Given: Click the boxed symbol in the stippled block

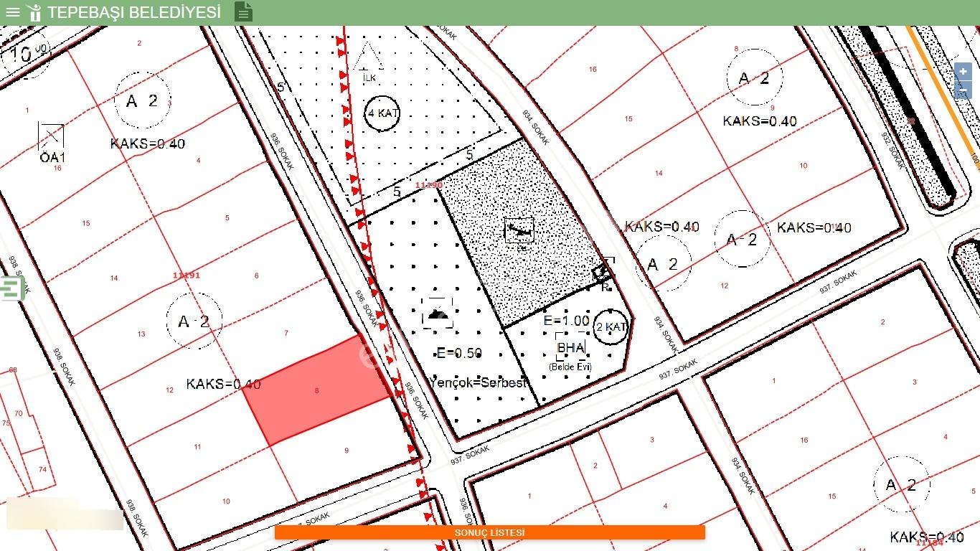Looking at the screenshot, I should pyautogui.click(x=519, y=230).
